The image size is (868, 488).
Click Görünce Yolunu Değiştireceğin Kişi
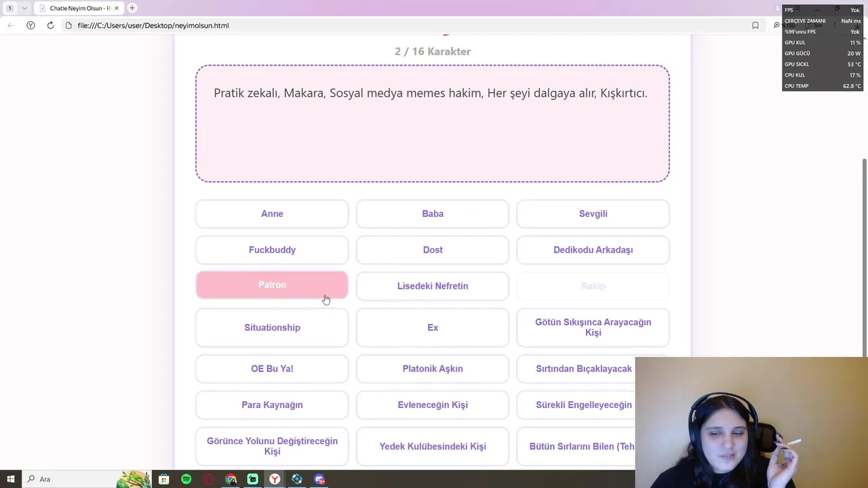pyautogui.click(x=272, y=446)
